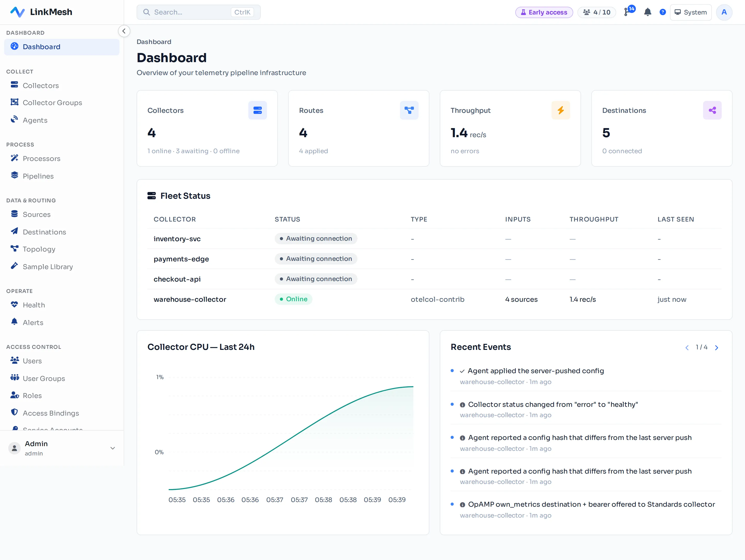Click the help question mark icon

(662, 12)
